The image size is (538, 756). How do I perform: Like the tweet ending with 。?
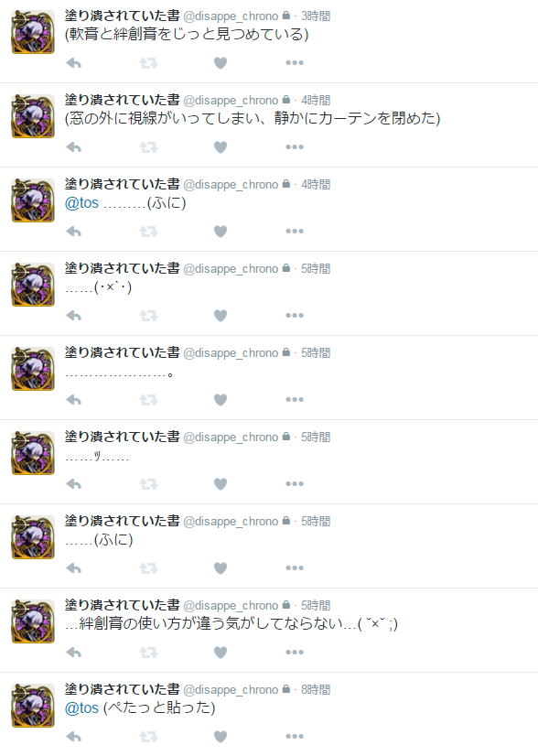click(x=221, y=400)
